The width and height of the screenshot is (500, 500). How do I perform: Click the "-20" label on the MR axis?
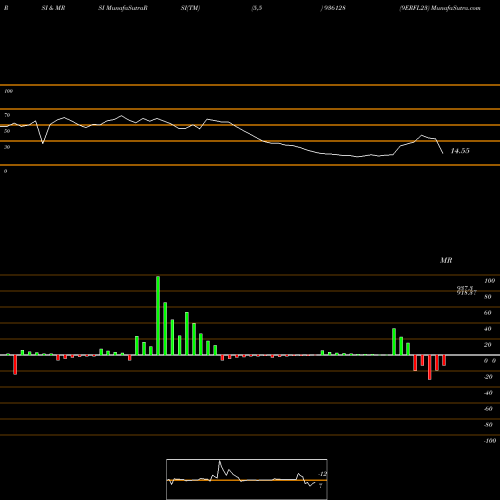coord(488,377)
